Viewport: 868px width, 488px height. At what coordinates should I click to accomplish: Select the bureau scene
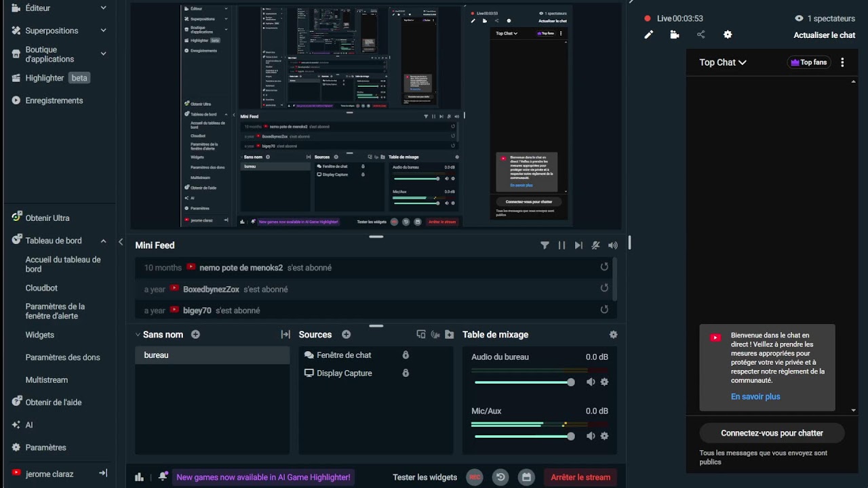point(212,355)
